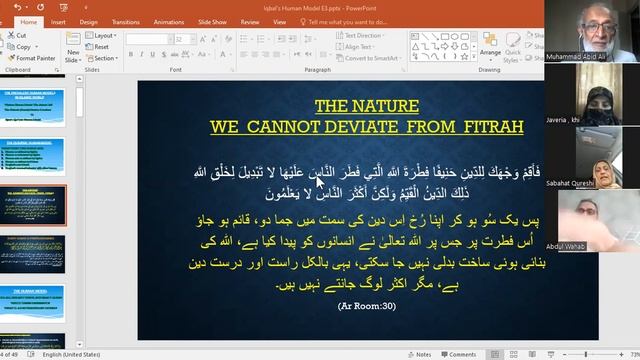640x360 pixels.
Task: Center the paragraph text
Action: click(x=255, y=54)
